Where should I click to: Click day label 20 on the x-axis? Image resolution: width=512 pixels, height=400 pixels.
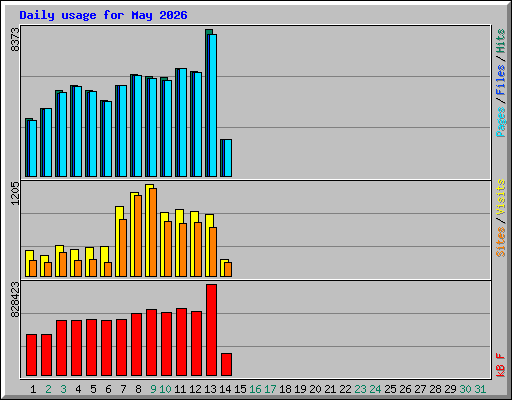point(315,389)
